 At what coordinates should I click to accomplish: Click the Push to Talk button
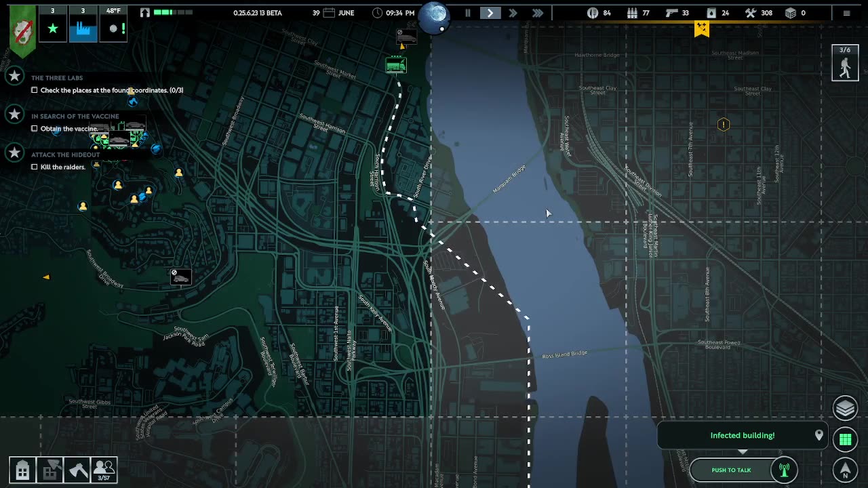731,470
